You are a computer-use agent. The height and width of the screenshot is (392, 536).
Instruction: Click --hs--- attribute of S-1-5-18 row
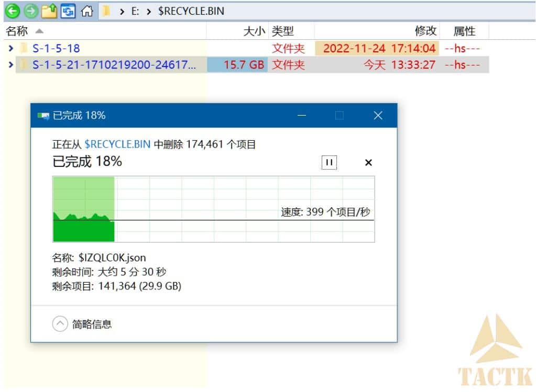pyautogui.click(x=462, y=48)
